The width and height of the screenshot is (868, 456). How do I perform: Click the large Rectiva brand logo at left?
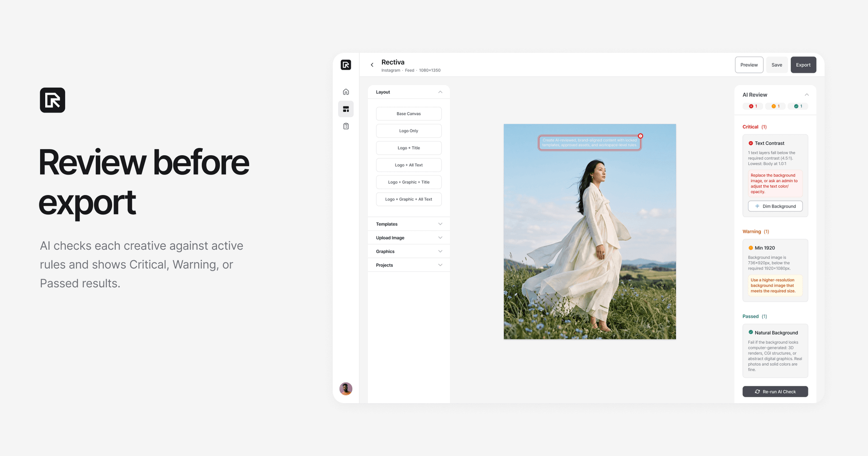[52, 100]
